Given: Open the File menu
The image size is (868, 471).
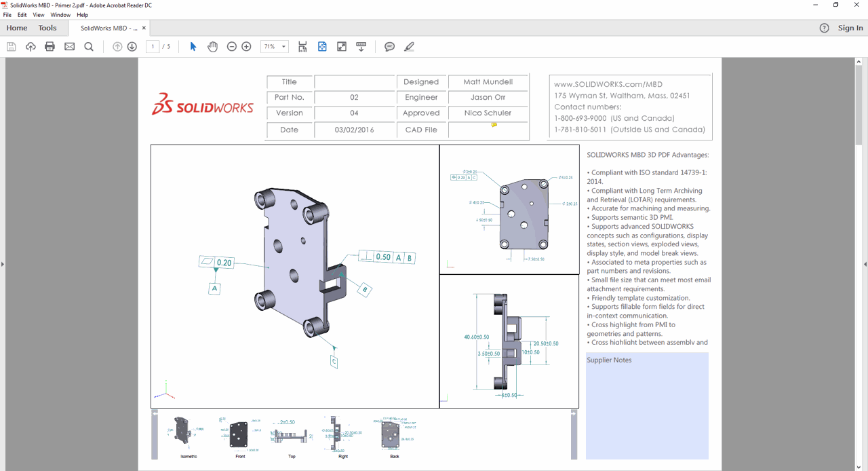Looking at the screenshot, I should point(7,15).
